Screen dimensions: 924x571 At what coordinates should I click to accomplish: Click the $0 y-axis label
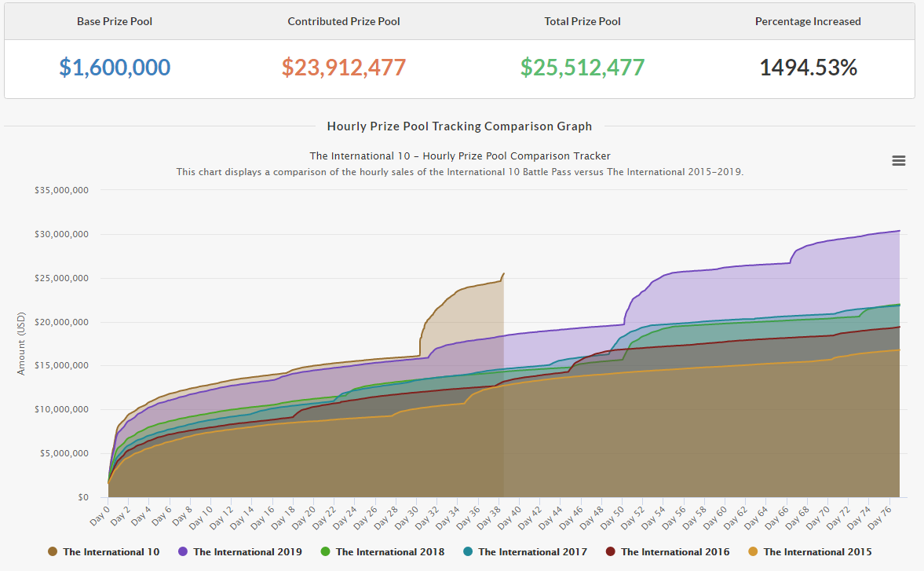click(83, 497)
